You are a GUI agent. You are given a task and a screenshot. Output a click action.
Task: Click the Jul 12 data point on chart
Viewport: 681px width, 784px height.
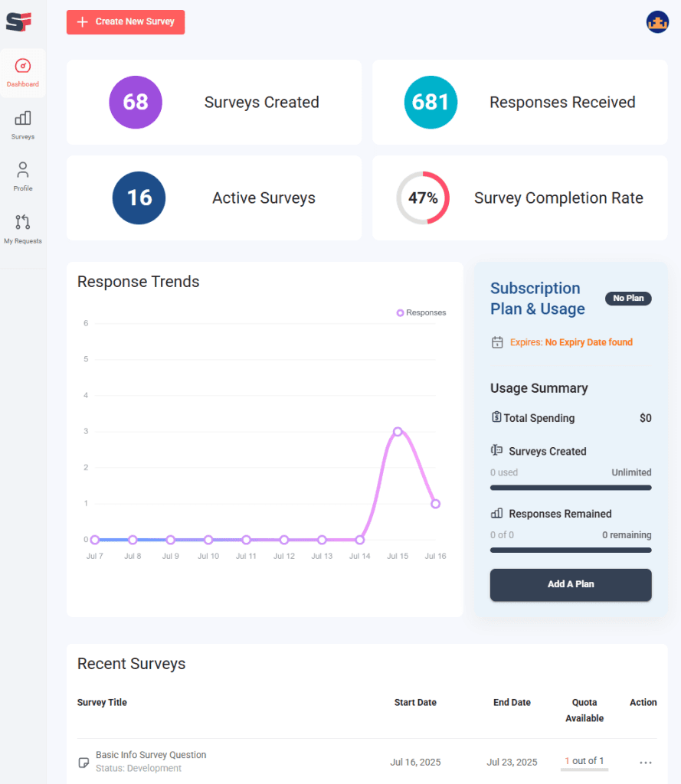click(284, 540)
